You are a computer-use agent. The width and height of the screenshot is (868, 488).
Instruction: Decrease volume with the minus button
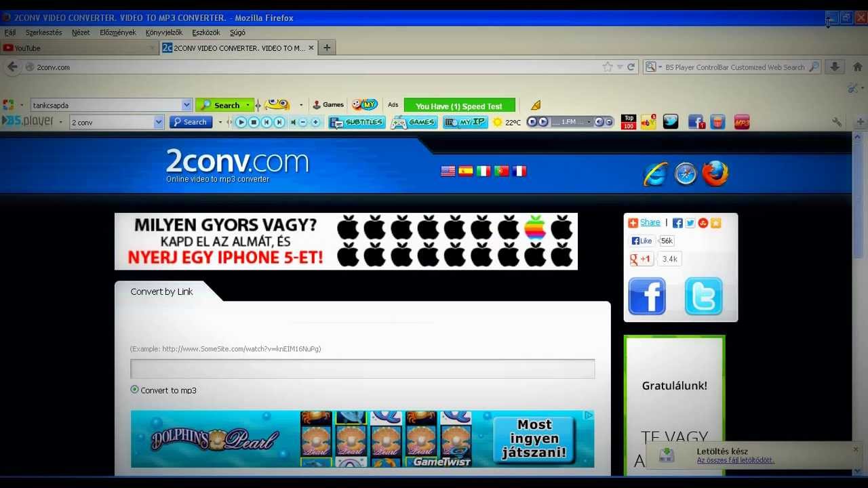(x=303, y=122)
